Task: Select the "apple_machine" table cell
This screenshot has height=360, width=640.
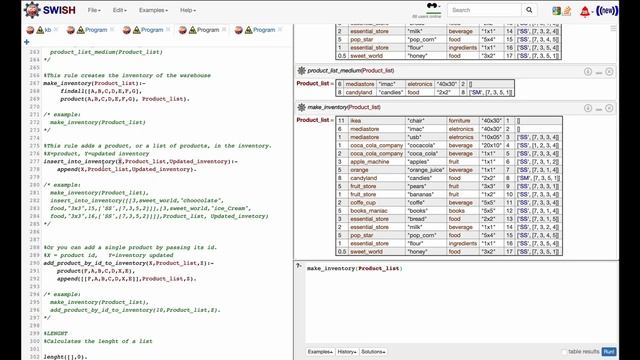Action: pos(377,162)
